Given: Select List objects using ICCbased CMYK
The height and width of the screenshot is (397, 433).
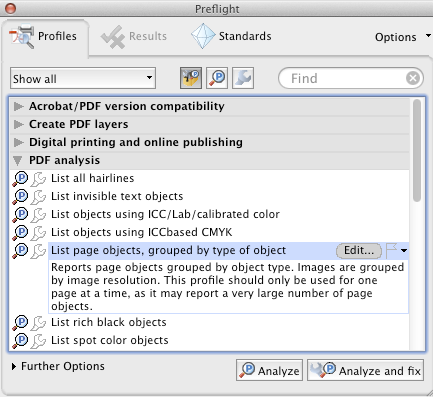Looking at the screenshot, I should 141,232.
